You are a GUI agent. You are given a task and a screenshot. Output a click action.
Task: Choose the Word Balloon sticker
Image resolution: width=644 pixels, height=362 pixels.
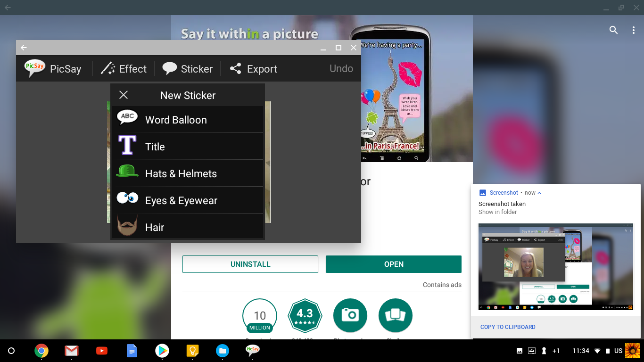tap(188, 120)
